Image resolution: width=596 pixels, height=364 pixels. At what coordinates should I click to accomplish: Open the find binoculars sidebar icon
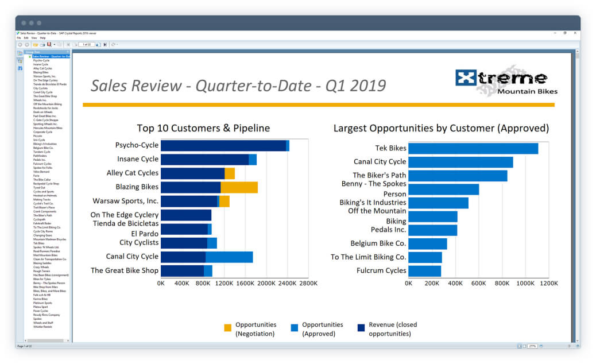(20, 68)
